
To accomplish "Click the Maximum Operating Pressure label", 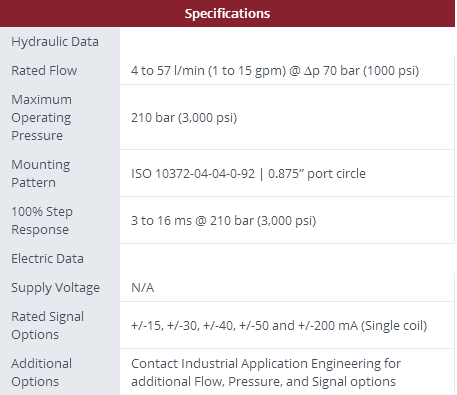I will (x=41, y=117).
